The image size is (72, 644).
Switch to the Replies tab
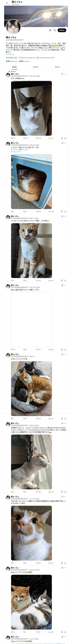[x=36, y=67]
